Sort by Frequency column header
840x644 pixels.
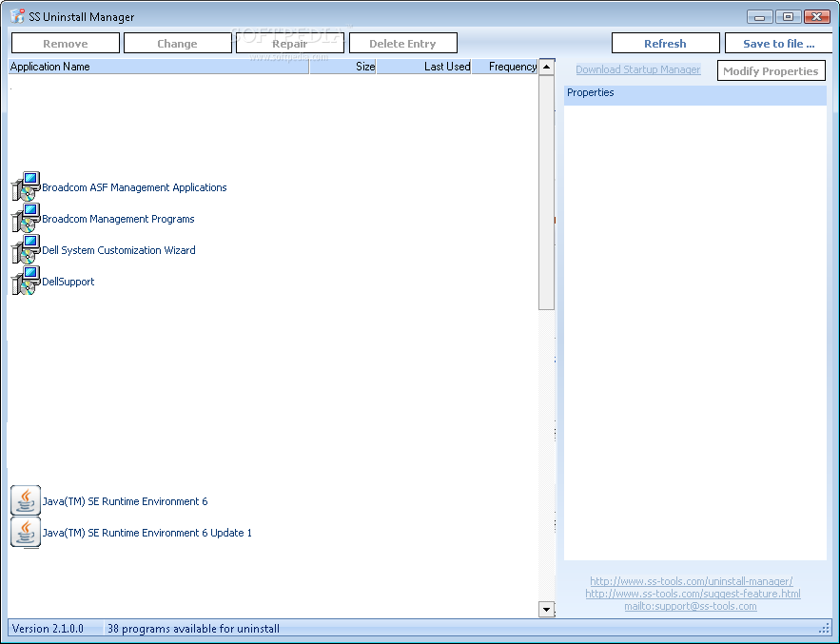504,67
